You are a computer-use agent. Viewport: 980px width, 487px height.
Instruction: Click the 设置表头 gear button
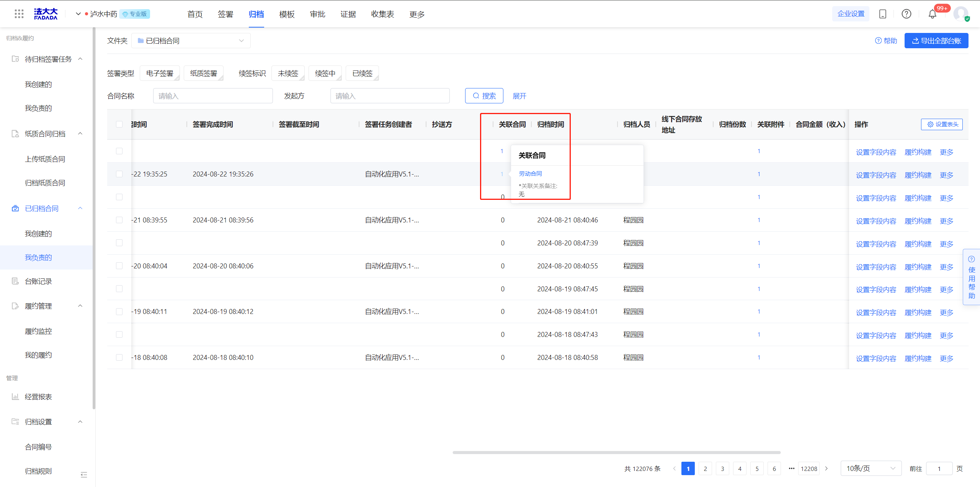click(942, 124)
